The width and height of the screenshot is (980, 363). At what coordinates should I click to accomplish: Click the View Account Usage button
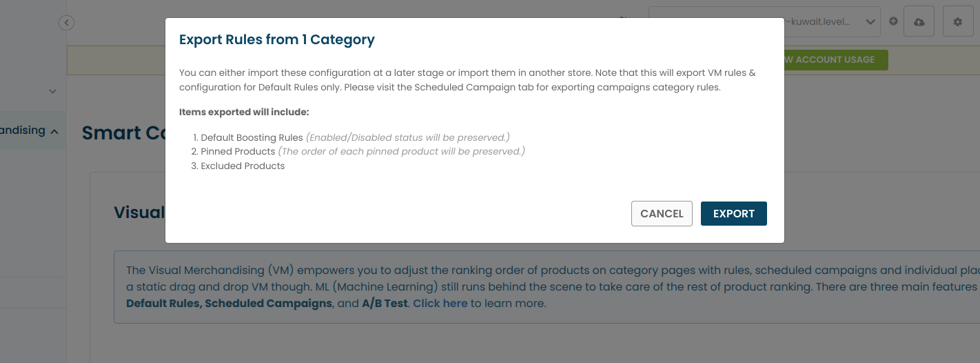pos(835,60)
